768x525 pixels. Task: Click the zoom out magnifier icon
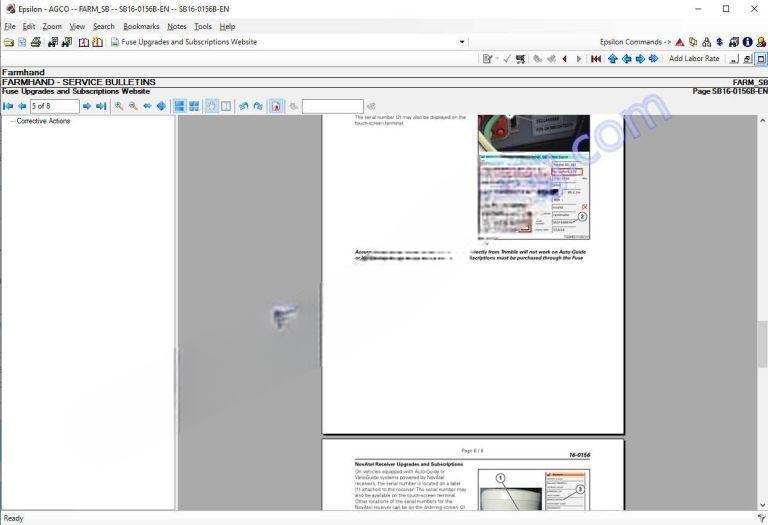[x=133, y=106]
